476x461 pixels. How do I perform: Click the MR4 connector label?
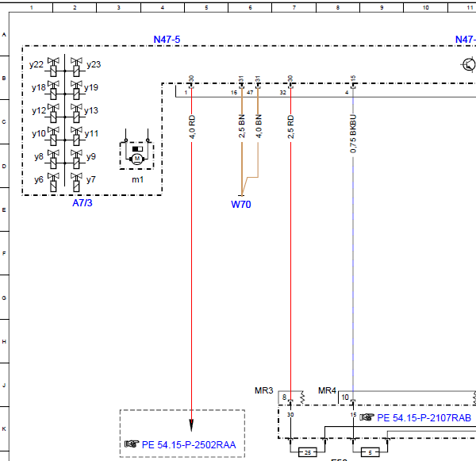point(327,390)
